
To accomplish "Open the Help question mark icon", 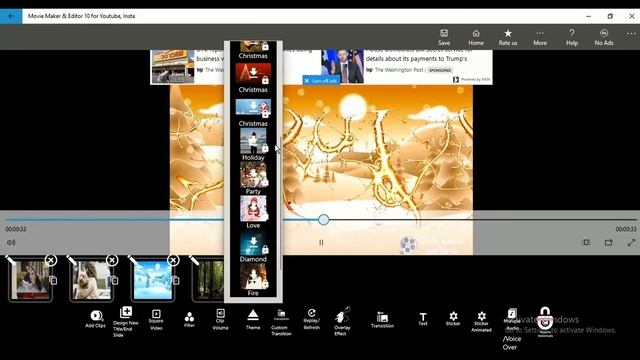I will tap(572, 37).
